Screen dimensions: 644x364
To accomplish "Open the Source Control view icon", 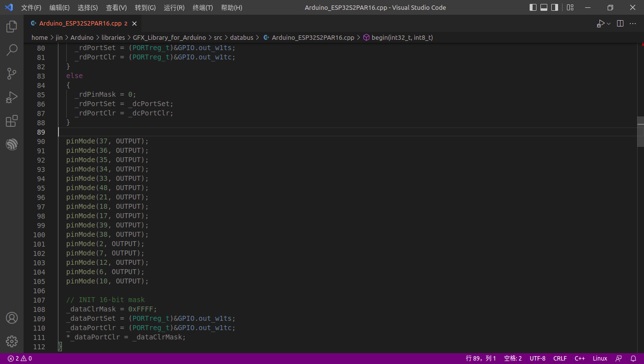I will 12,74.
